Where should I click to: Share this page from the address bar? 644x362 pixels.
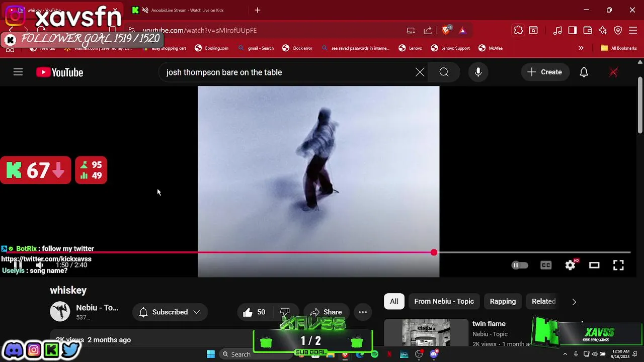coord(428,30)
